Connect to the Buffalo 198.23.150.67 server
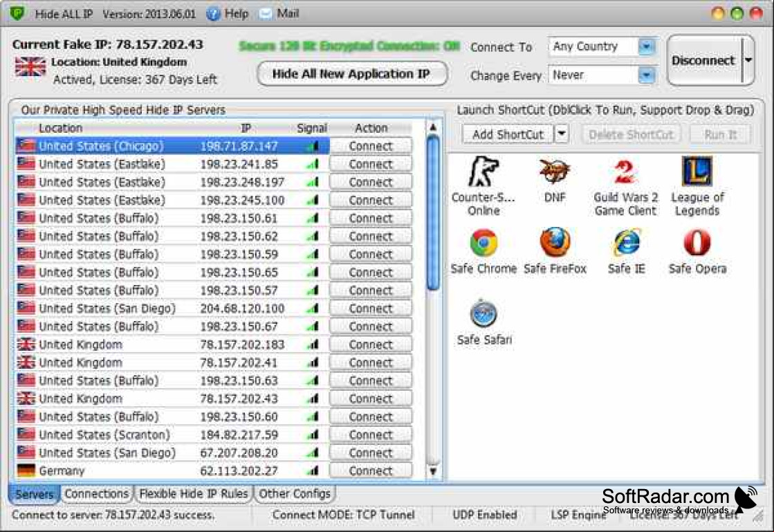The height and width of the screenshot is (532, 774). (371, 327)
